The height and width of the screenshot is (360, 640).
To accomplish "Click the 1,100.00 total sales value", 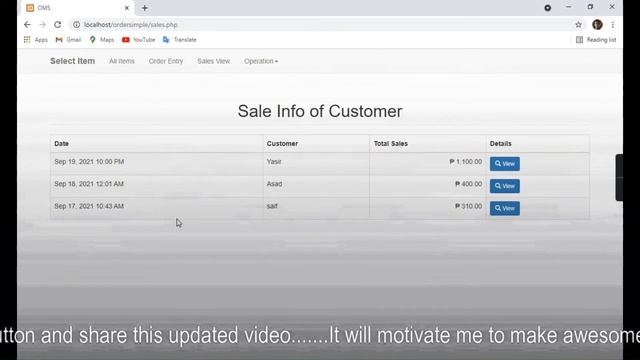I will pos(466,162).
